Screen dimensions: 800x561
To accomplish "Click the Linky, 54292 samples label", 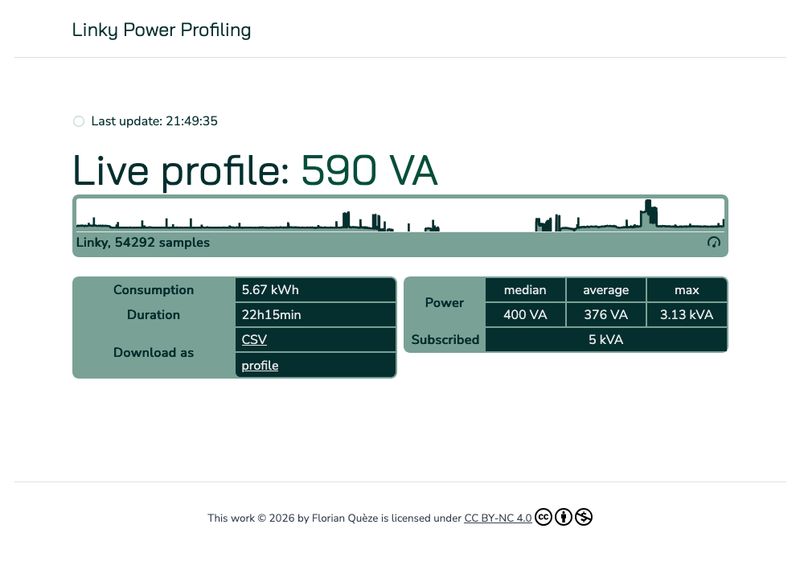I will tap(143, 242).
